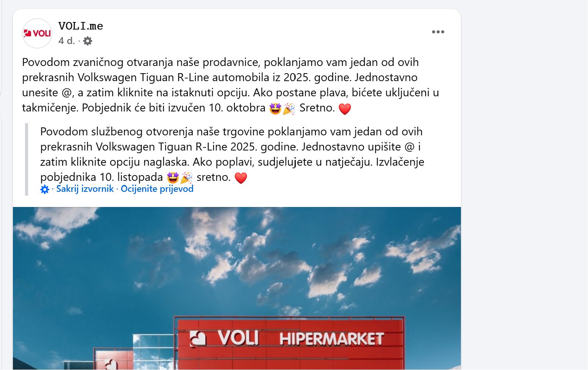Click the party popper emoji after 10. oktobra
The image size is (588, 370).
(289, 108)
